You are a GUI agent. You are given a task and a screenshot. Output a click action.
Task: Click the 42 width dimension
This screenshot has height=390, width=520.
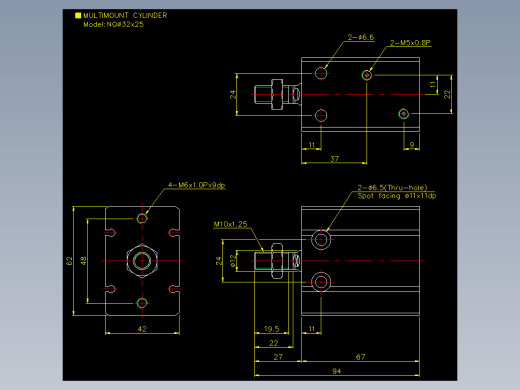click(142, 329)
